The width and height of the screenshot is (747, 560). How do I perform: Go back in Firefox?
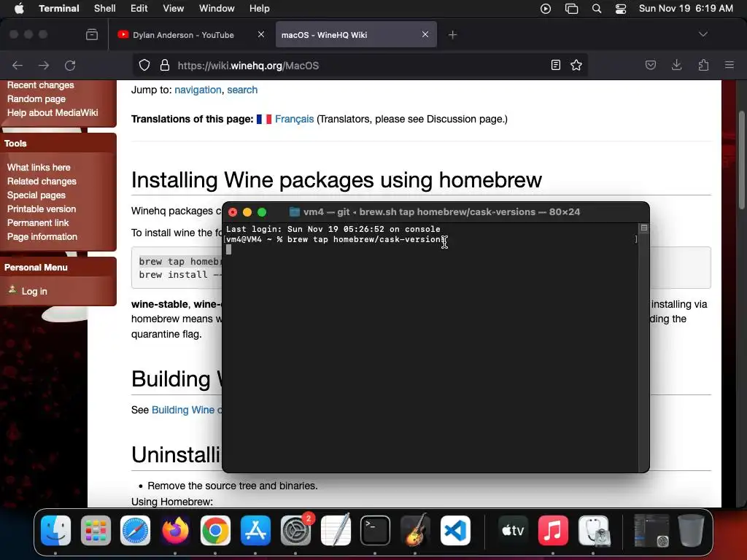coord(18,65)
